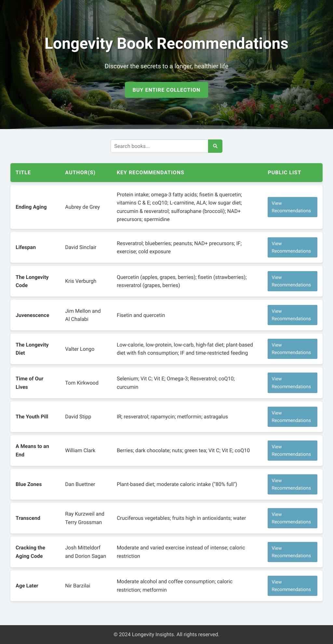Click the Key Recommendations column header
The image size is (333, 644).
click(x=150, y=172)
